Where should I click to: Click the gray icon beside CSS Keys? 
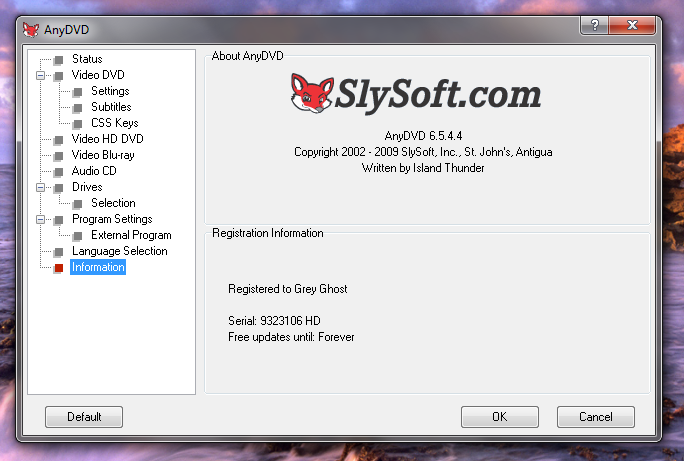tap(78, 124)
